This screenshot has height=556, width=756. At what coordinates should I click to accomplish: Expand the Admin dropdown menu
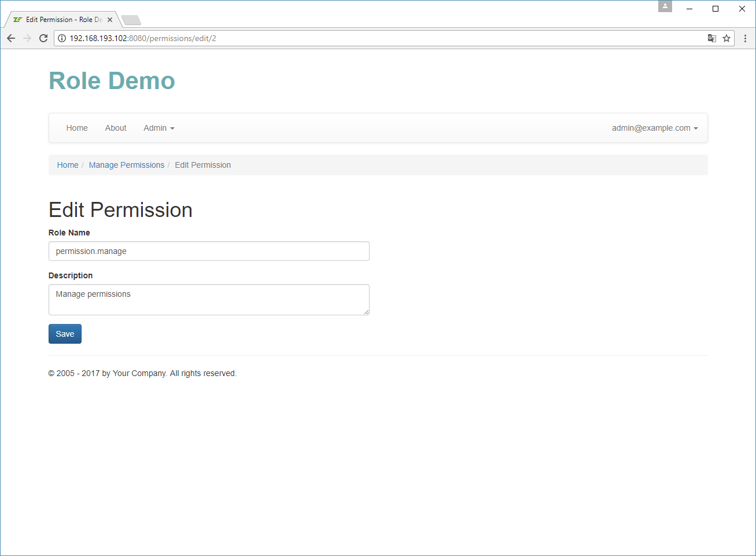coord(159,128)
